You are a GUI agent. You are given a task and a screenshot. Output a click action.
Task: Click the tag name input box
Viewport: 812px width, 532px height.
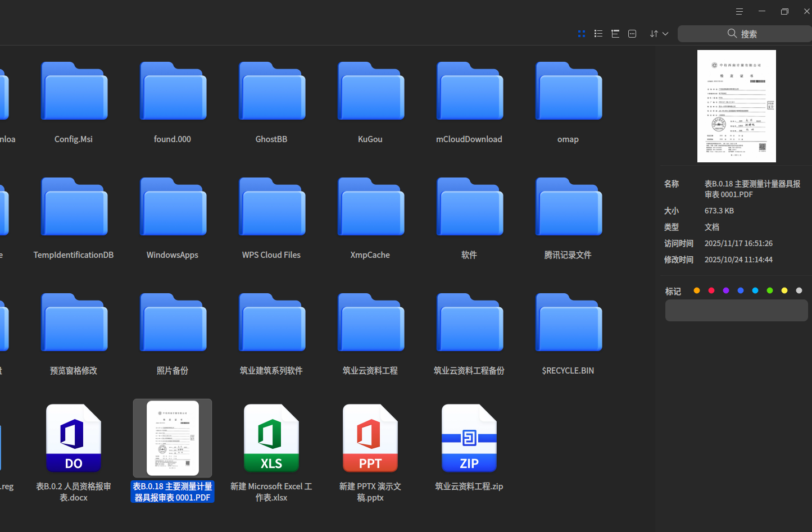(737, 310)
